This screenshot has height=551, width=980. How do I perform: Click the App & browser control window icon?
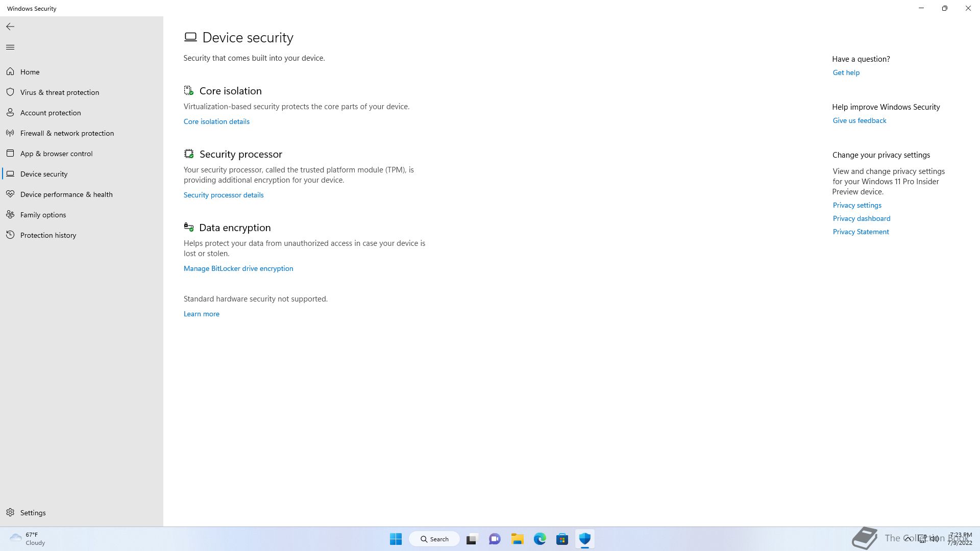[10, 154]
